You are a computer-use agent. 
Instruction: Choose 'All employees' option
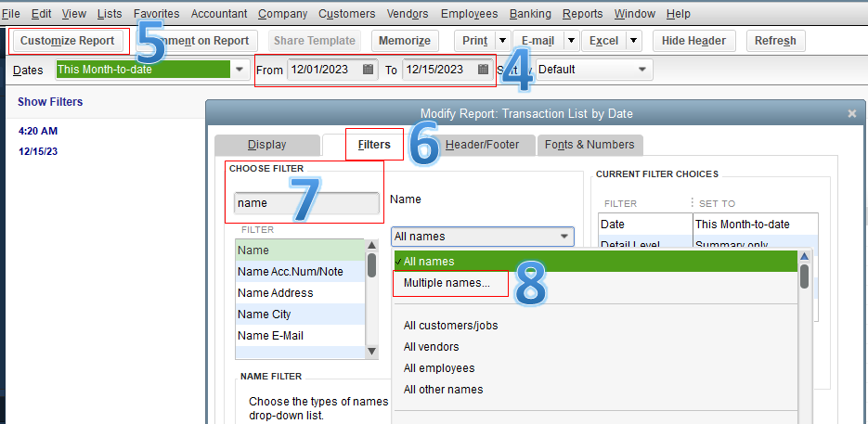pyautogui.click(x=595, y=368)
